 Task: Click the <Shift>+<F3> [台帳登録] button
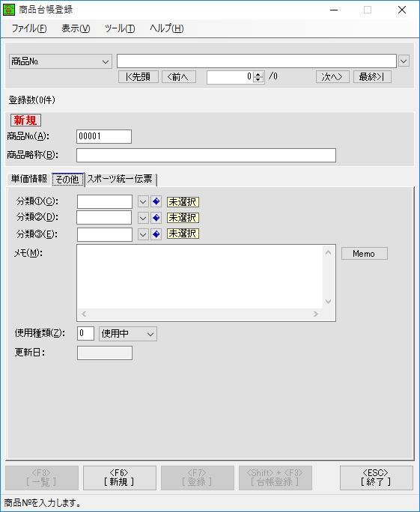coord(276,478)
